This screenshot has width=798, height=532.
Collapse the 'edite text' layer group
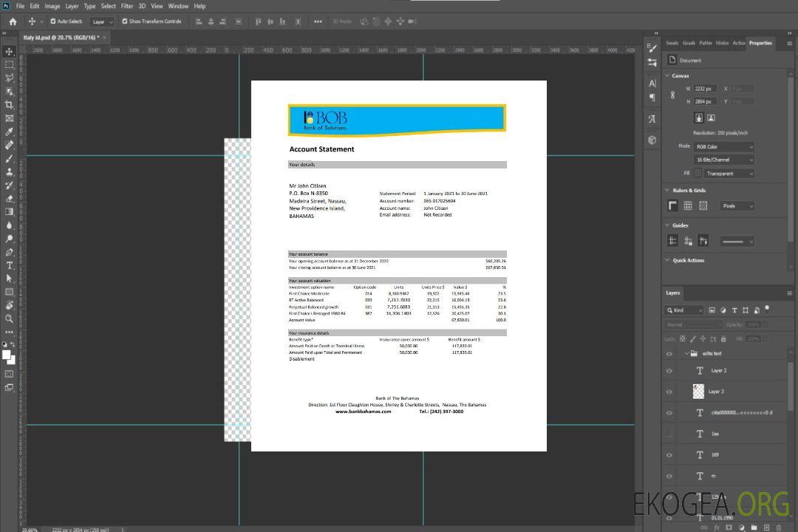(686, 353)
